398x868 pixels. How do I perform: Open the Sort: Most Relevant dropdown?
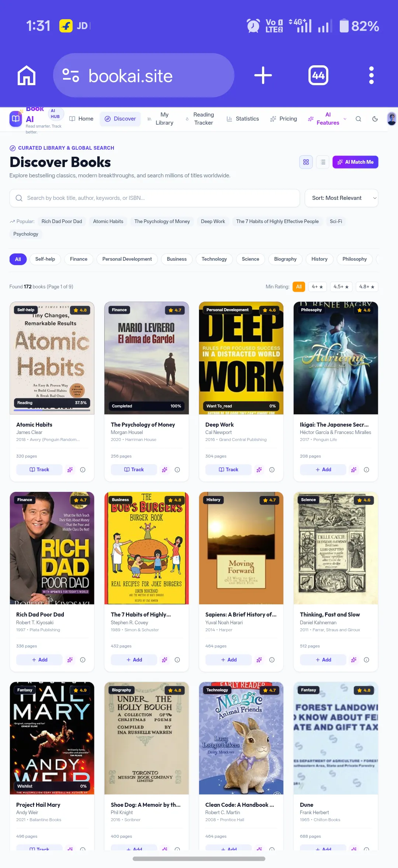click(341, 198)
